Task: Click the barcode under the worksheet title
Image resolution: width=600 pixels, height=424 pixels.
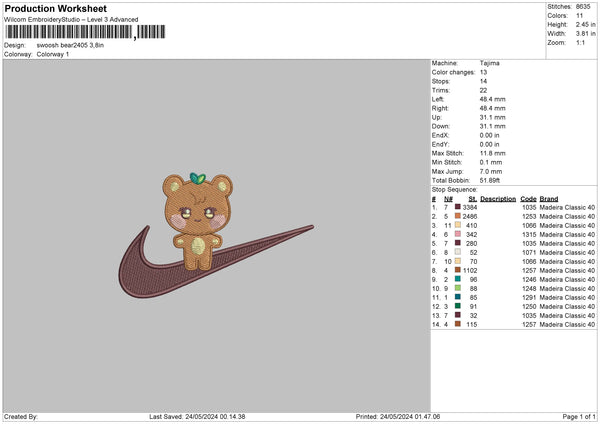Action: pyautogui.click(x=85, y=32)
